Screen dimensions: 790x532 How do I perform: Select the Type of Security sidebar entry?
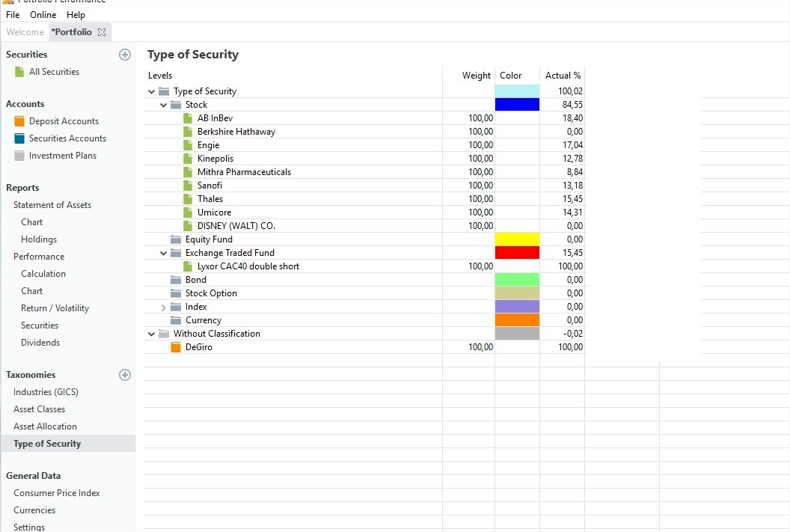click(x=68, y=443)
